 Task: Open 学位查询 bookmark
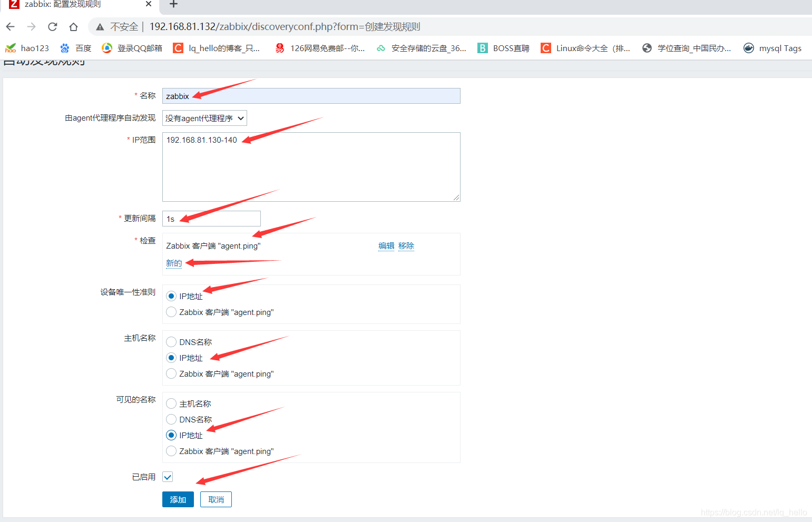[687, 48]
